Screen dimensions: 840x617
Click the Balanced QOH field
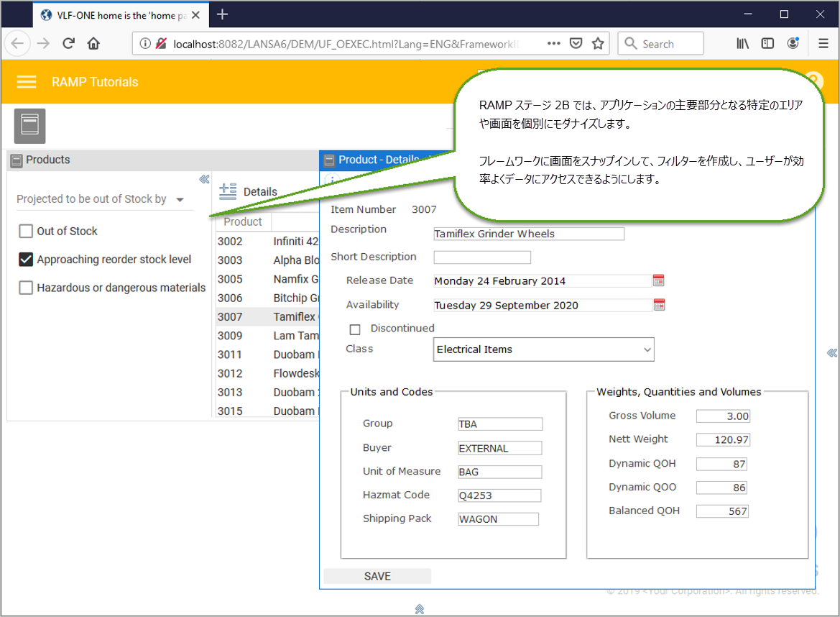(x=722, y=511)
